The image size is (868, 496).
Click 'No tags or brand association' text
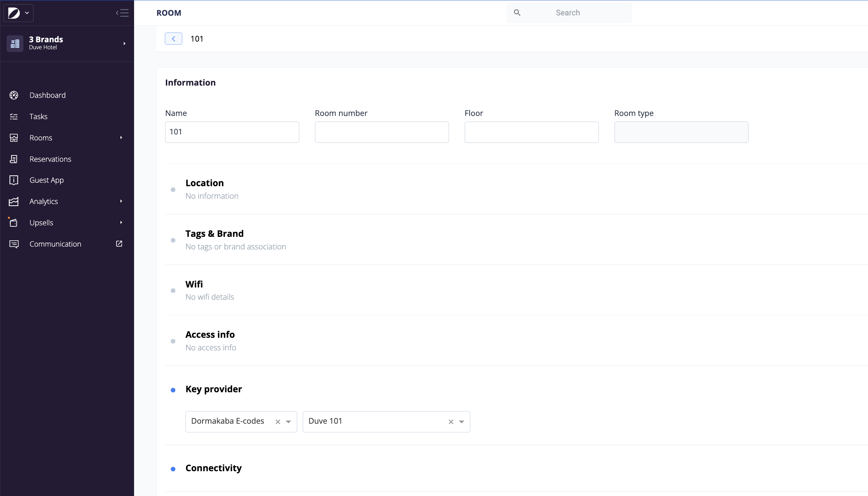[236, 247]
